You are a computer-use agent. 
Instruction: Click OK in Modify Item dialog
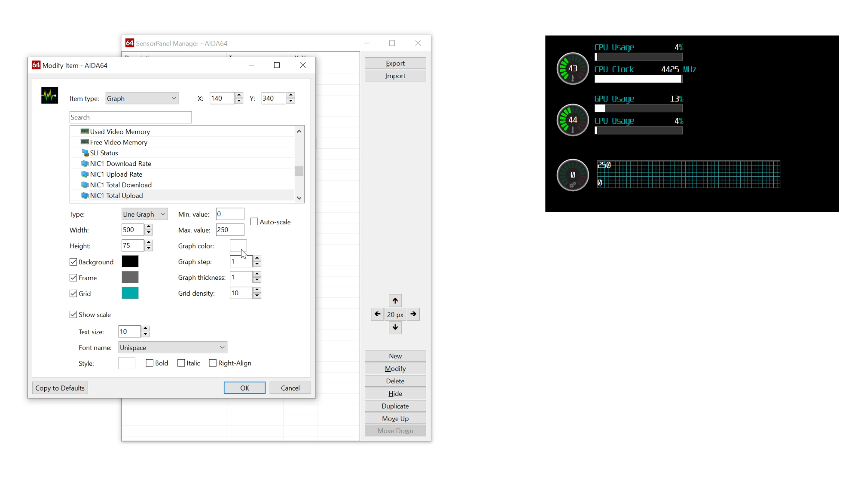245,388
